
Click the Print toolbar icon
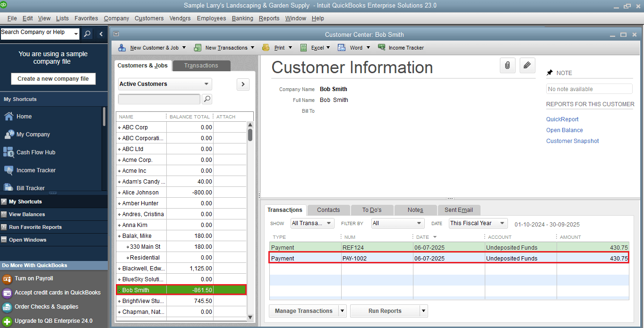[278, 47]
